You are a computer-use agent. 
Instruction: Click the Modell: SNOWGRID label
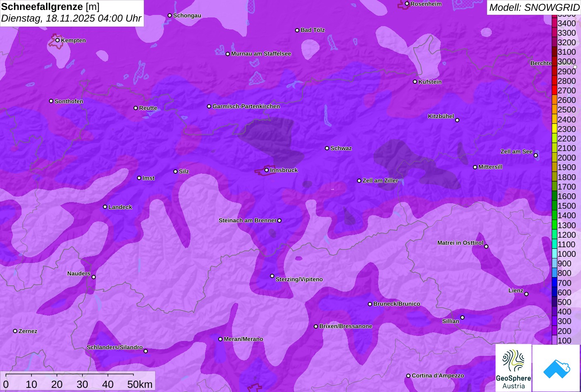(534, 7)
